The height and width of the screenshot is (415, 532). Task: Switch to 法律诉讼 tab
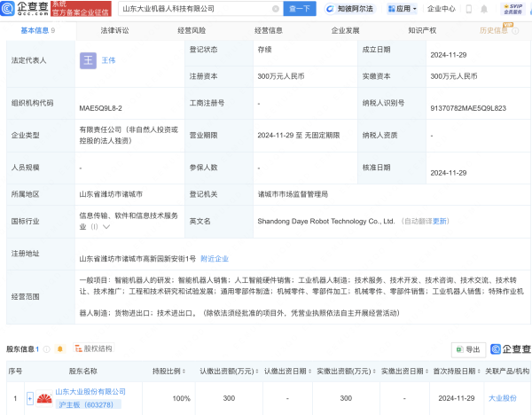point(114,30)
